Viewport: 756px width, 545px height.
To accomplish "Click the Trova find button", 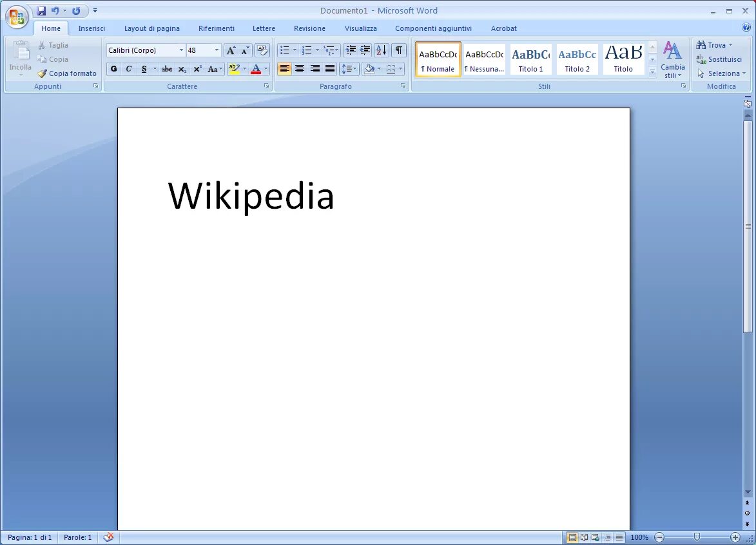I will [x=714, y=45].
